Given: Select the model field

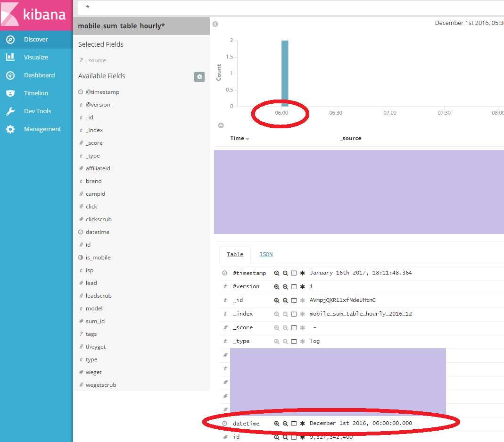Looking at the screenshot, I should coord(94,309).
